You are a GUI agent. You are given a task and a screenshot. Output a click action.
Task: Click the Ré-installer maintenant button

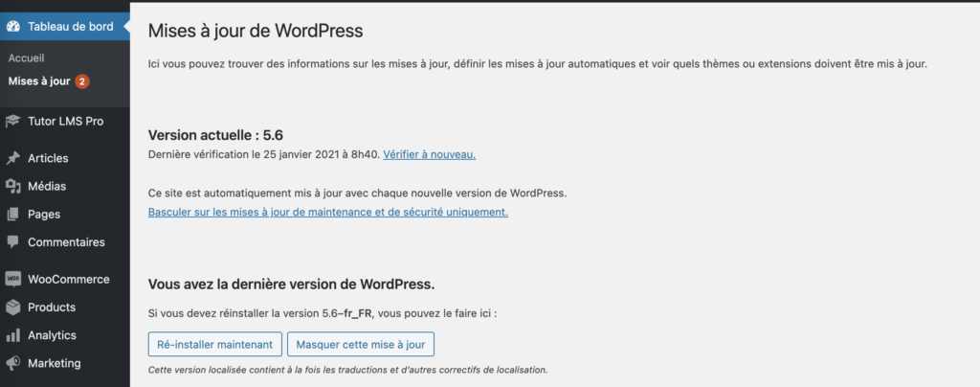pyautogui.click(x=215, y=345)
